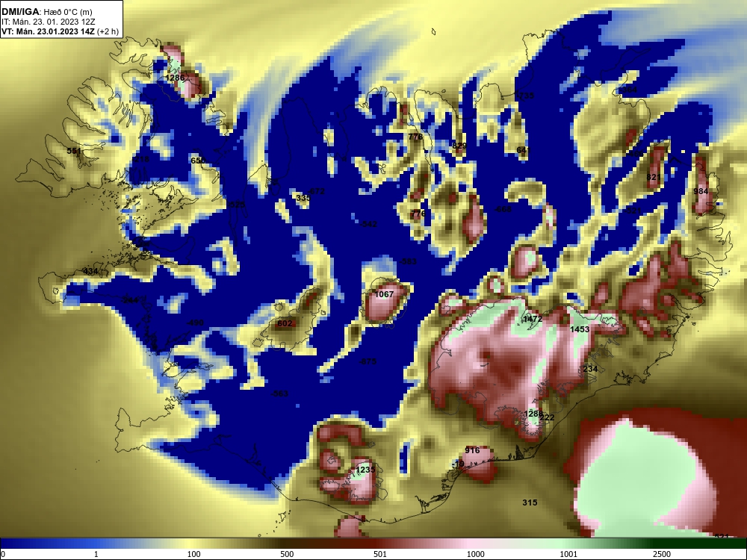Click the 525 value label
The height and width of the screenshot is (560, 747).
click(238, 205)
